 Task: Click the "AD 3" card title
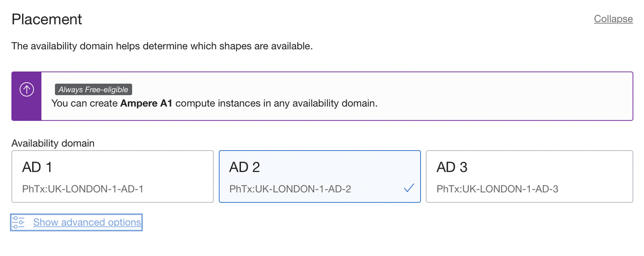pos(452,167)
